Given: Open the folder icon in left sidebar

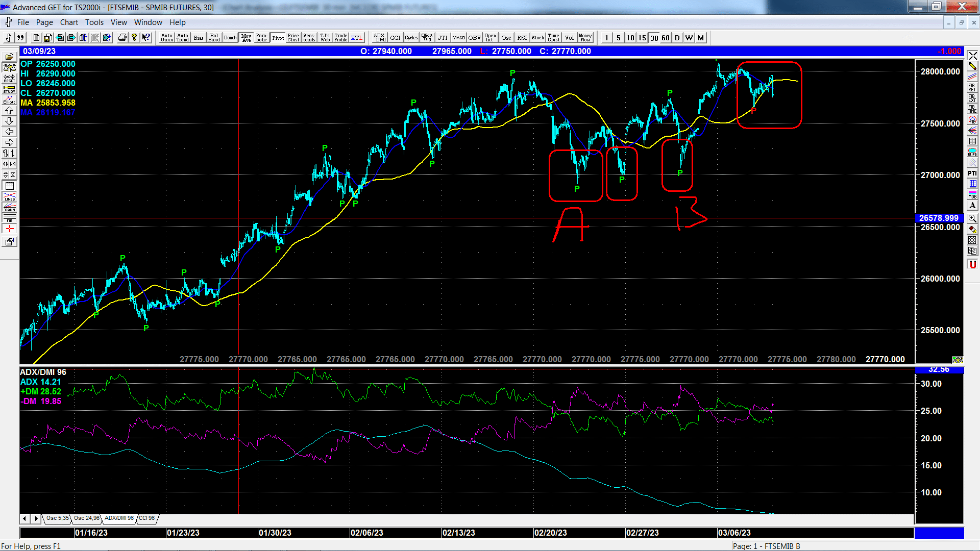Looking at the screenshot, I should 9,57.
